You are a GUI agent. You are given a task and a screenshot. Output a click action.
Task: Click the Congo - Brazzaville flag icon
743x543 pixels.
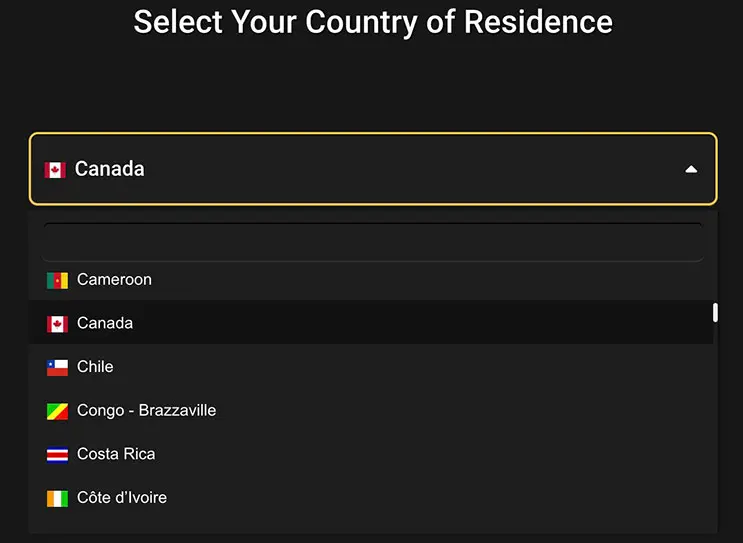(57, 411)
